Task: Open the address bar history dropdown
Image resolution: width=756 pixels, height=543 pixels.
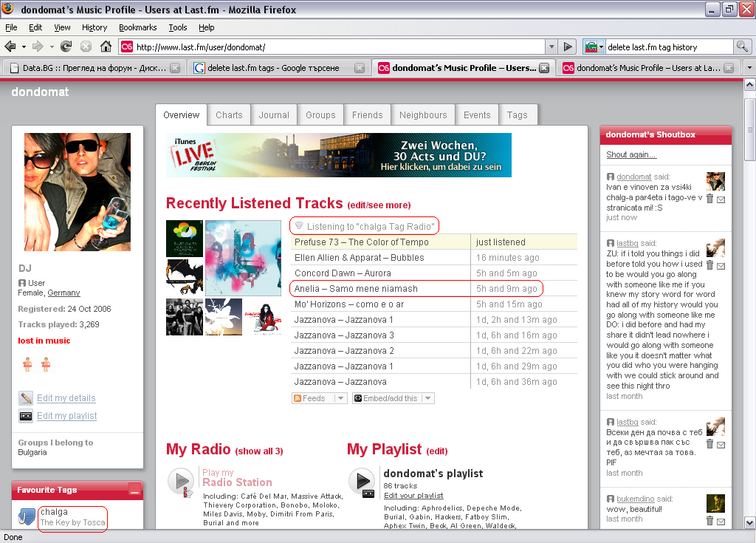Action: [552, 47]
